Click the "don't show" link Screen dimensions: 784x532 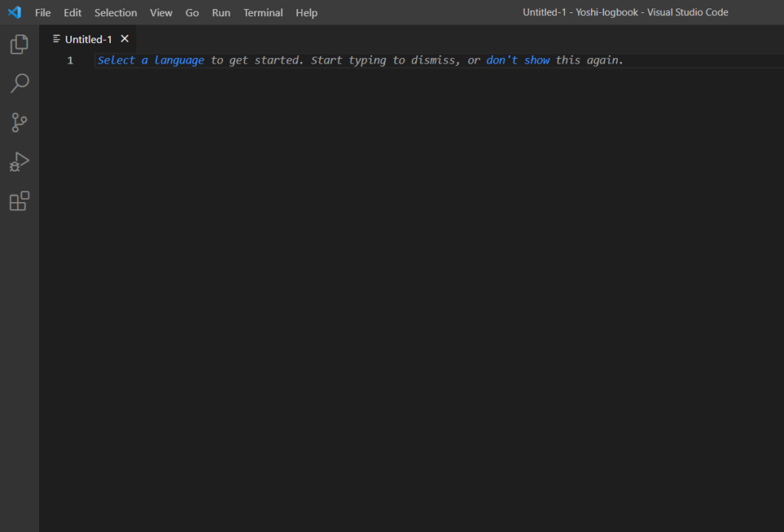518,60
